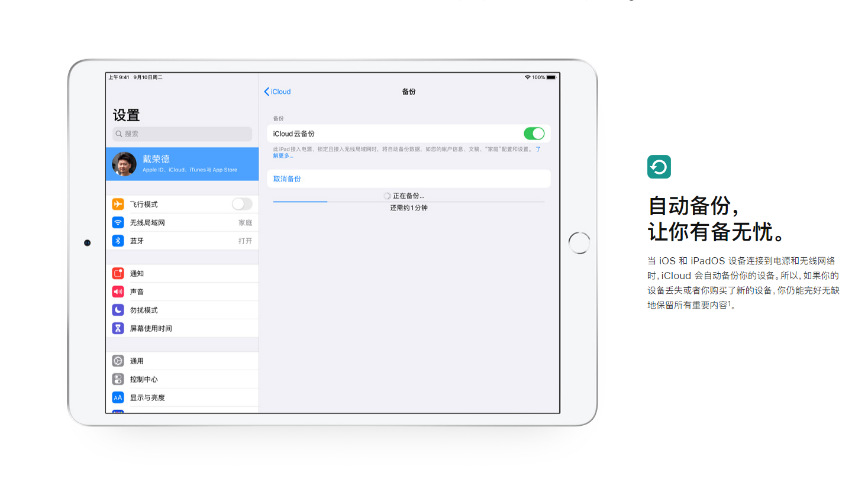The height and width of the screenshot is (489, 868).
Task: Click the iPad home button
Action: click(579, 243)
